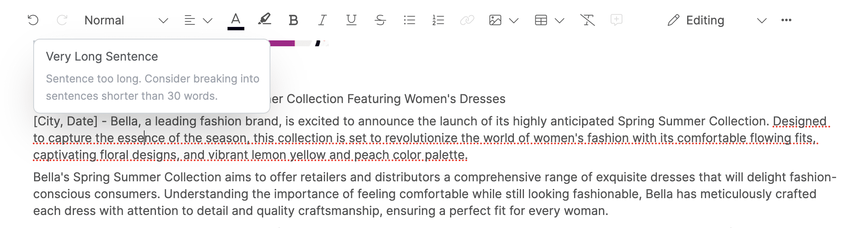868x228 pixels.
Task: Expand the table options chevron
Action: (559, 20)
